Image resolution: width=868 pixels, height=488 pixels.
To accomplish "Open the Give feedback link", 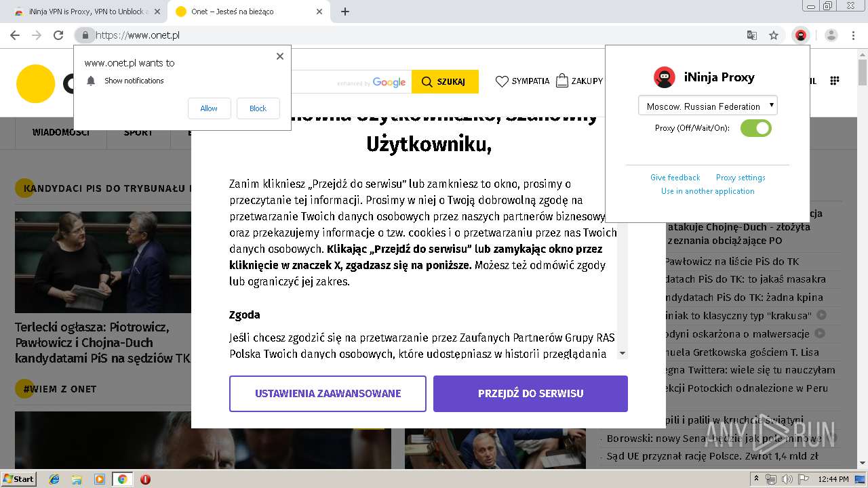I will [x=675, y=178].
